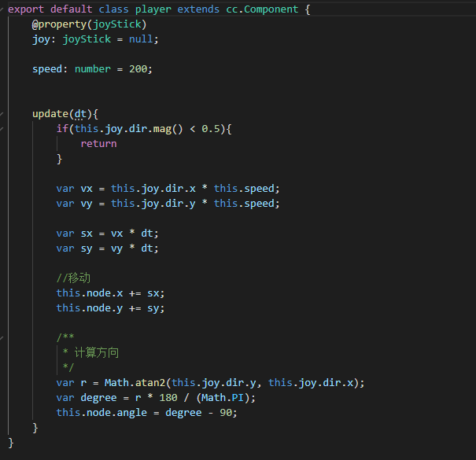Click "Component" in cc.Component

coord(271,9)
